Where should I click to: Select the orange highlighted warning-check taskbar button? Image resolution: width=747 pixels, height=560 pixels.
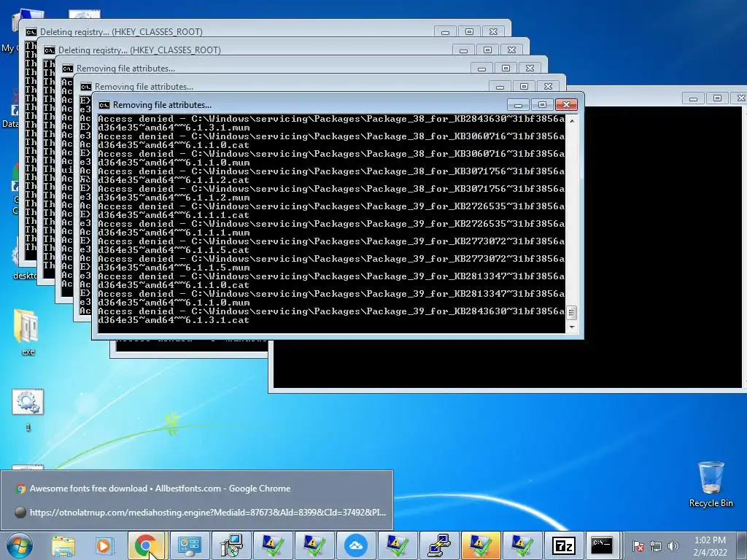point(481,545)
